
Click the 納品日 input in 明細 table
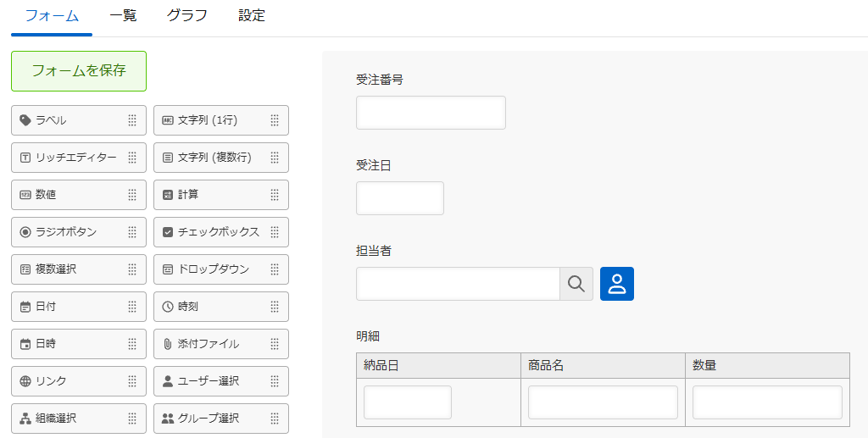(408, 402)
